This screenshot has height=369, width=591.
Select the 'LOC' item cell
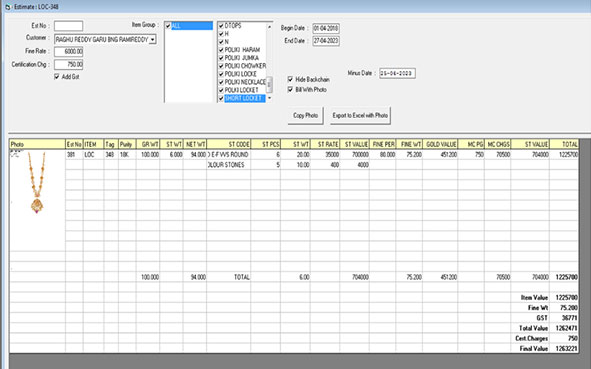coord(93,155)
